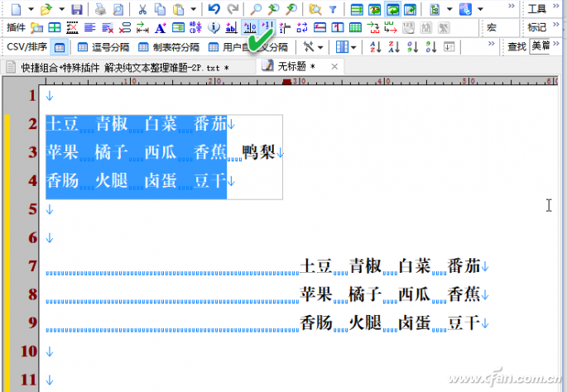Sort numbers 0 to 9 ascending
567x392 pixels.
click(x=412, y=47)
